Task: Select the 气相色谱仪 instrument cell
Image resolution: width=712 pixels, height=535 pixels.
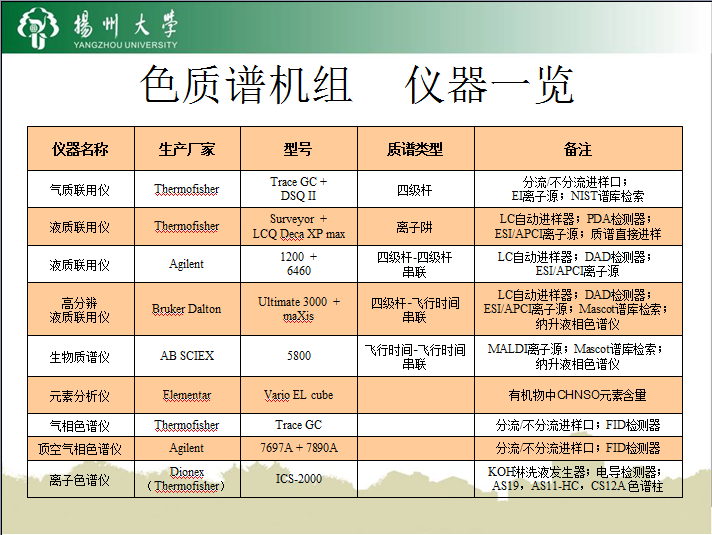Action: 80,426
